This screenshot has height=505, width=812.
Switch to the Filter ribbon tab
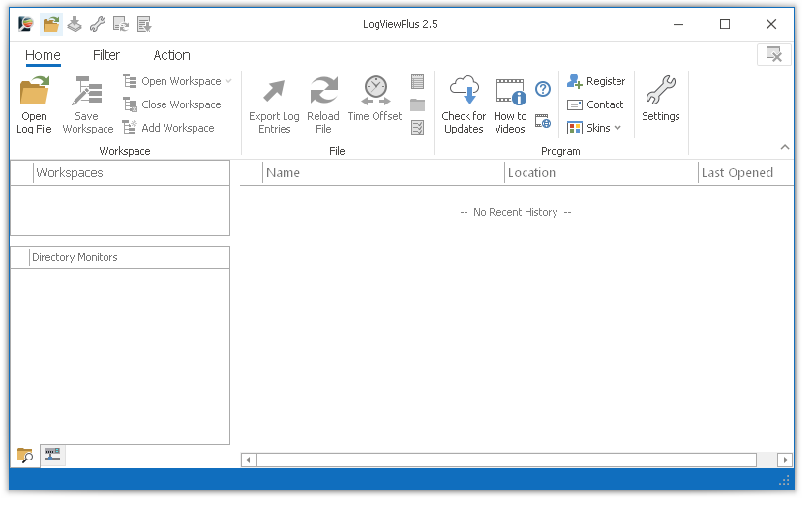point(107,56)
